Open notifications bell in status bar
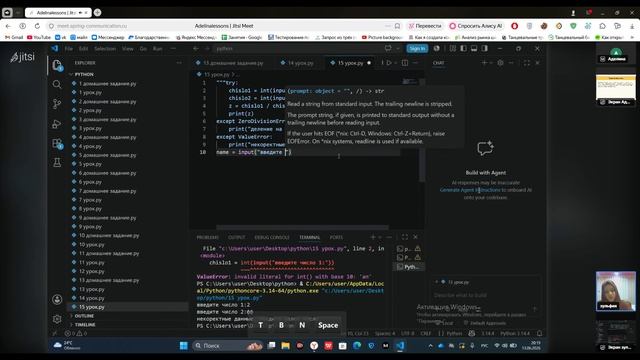640x360 pixels. pos(540,333)
